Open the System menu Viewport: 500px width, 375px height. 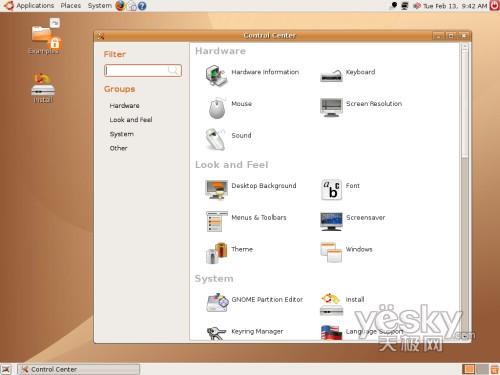pyautogui.click(x=100, y=6)
